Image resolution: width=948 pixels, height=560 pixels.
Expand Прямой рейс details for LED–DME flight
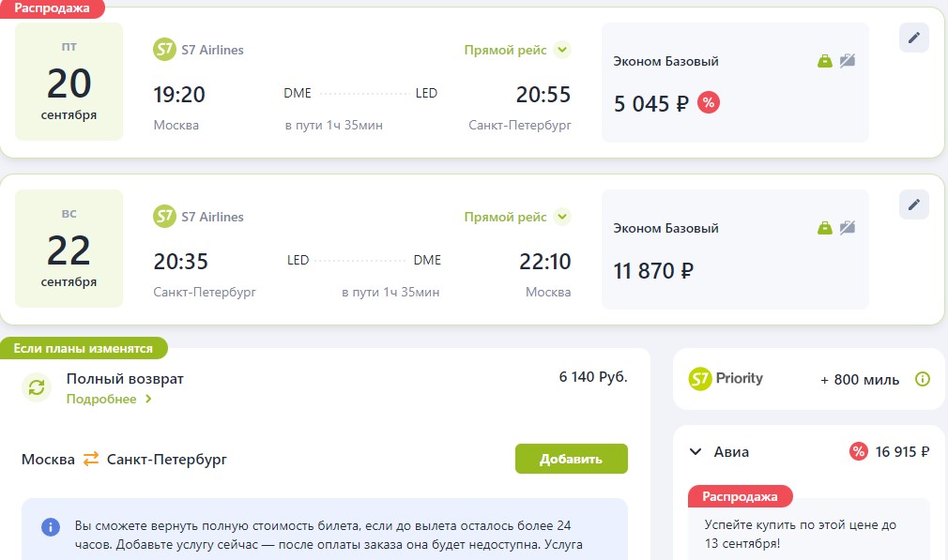coord(562,217)
